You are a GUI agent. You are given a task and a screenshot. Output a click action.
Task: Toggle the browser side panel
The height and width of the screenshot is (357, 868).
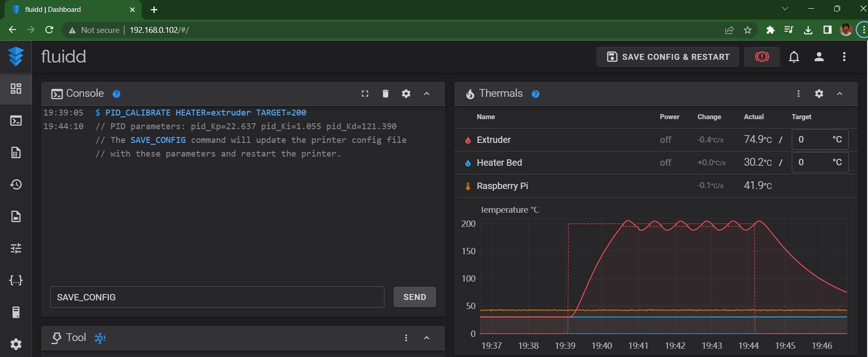(x=827, y=30)
